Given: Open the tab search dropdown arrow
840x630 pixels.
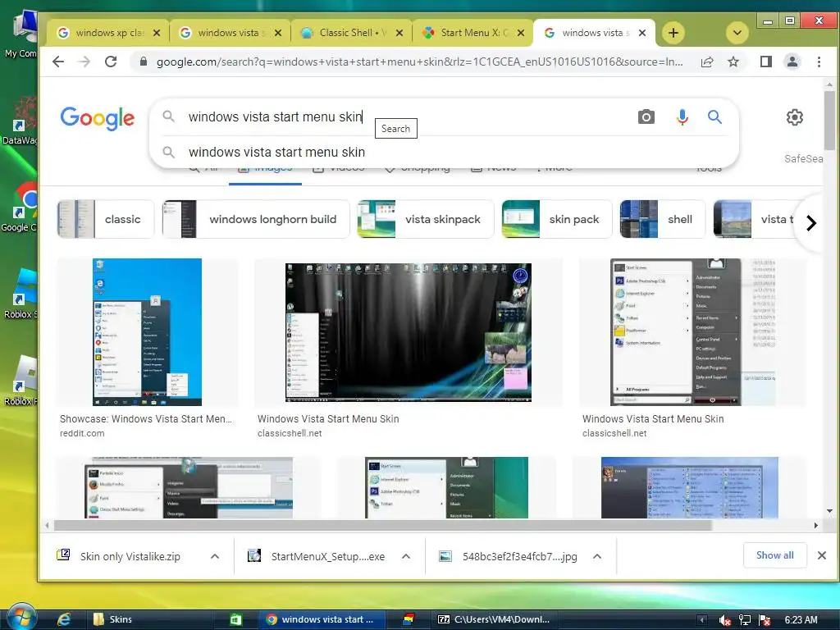Looking at the screenshot, I should (x=737, y=33).
